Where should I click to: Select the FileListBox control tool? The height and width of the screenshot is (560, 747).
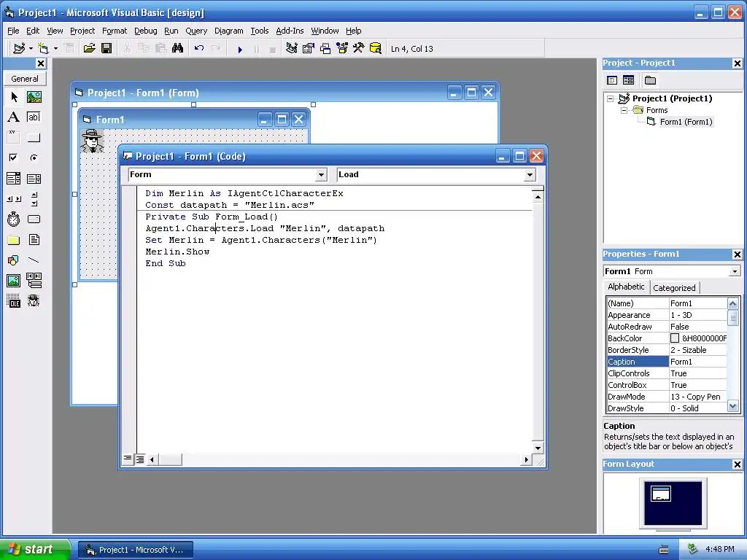pos(34,239)
